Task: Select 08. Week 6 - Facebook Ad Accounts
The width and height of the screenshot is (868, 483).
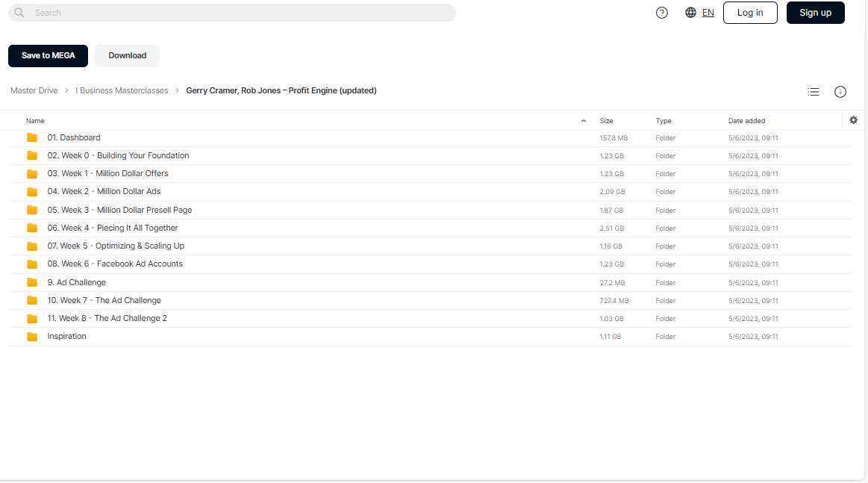Action: coord(115,264)
